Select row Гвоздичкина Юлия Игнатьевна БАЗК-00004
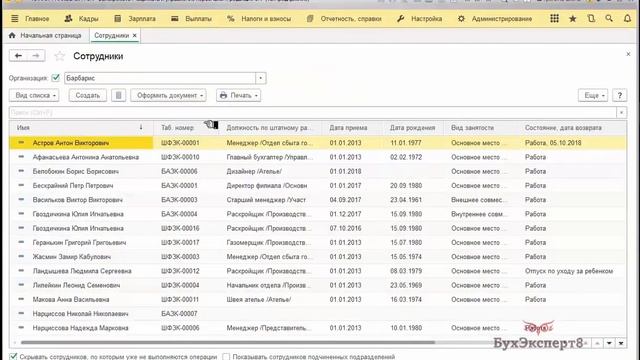The width and height of the screenshot is (640, 360). pos(318,214)
